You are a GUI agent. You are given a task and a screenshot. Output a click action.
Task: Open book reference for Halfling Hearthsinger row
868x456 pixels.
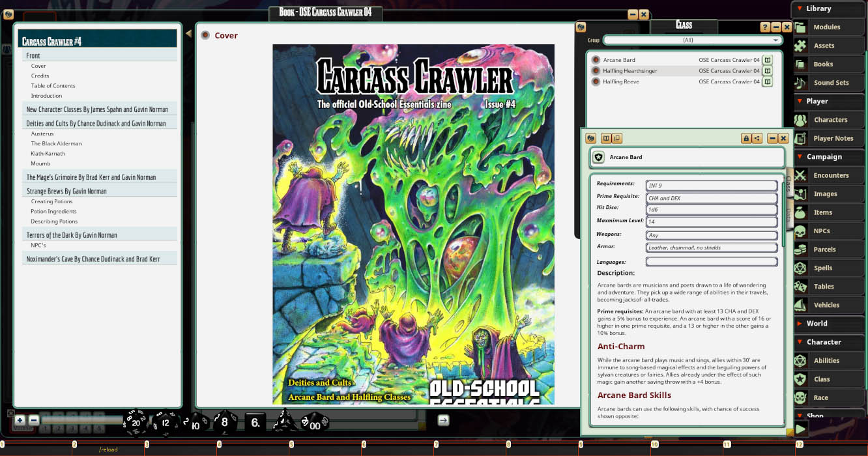[x=768, y=70]
